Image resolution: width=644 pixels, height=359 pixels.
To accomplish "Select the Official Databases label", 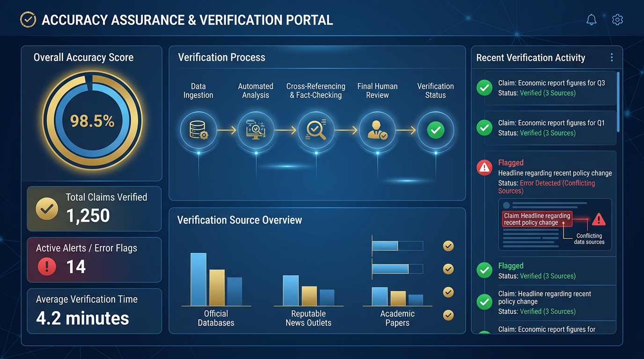I will pyautogui.click(x=216, y=318).
